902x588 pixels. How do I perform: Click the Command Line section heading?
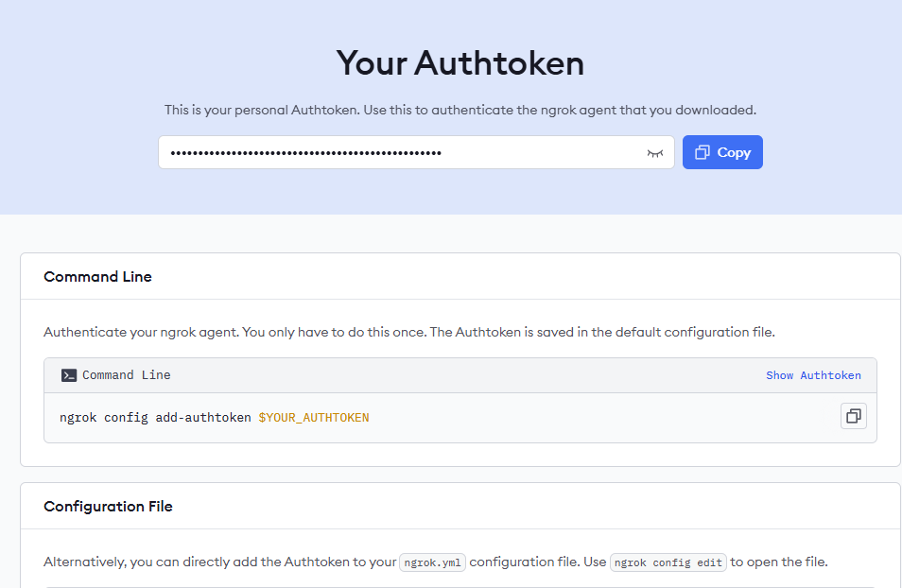point(97,277)
